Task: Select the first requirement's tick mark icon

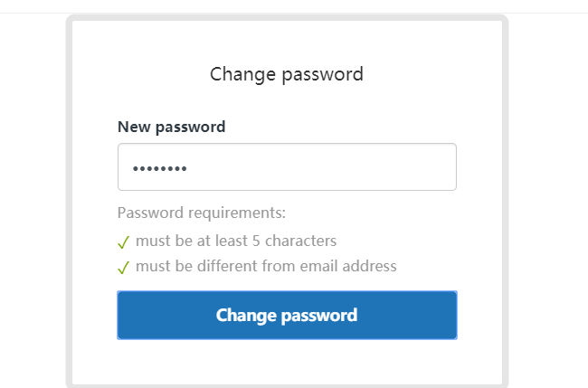Action: 124,242
